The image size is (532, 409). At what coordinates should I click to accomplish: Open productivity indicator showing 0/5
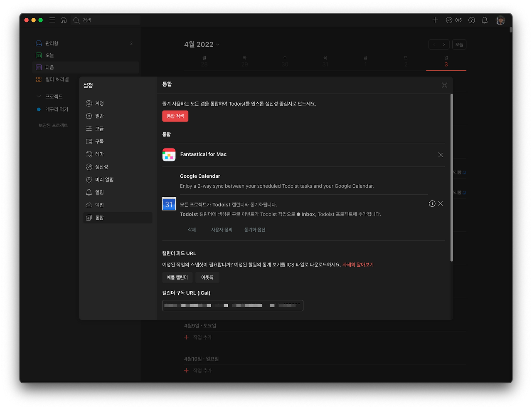[453, 20]
